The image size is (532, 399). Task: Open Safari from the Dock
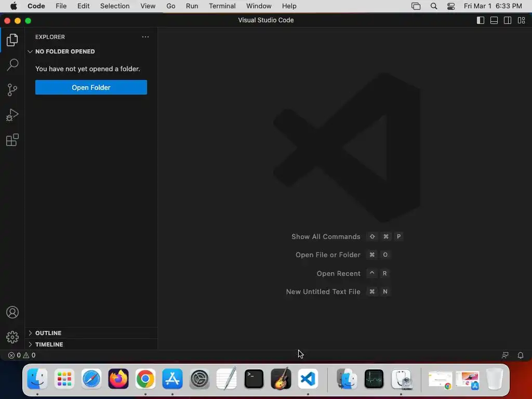(91, 379)
